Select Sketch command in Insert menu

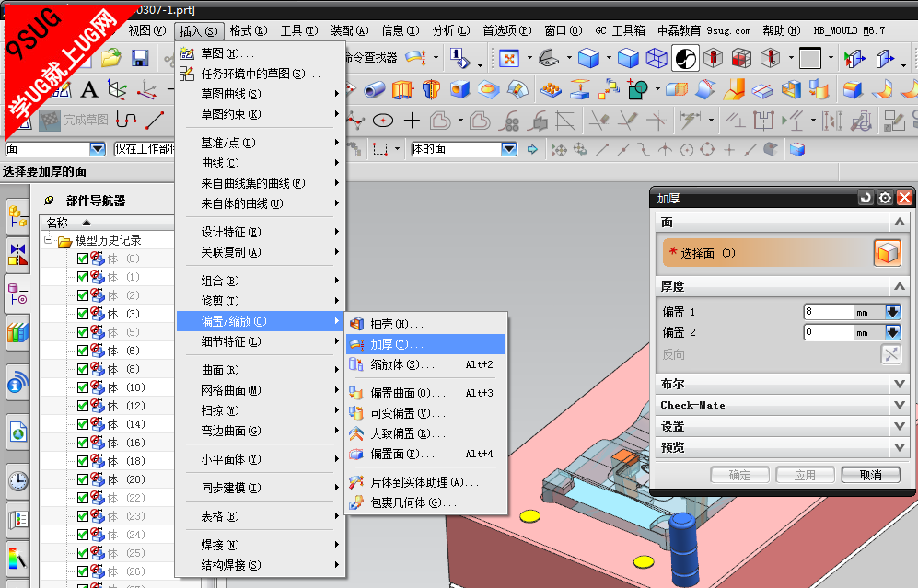tap(261, 53)
